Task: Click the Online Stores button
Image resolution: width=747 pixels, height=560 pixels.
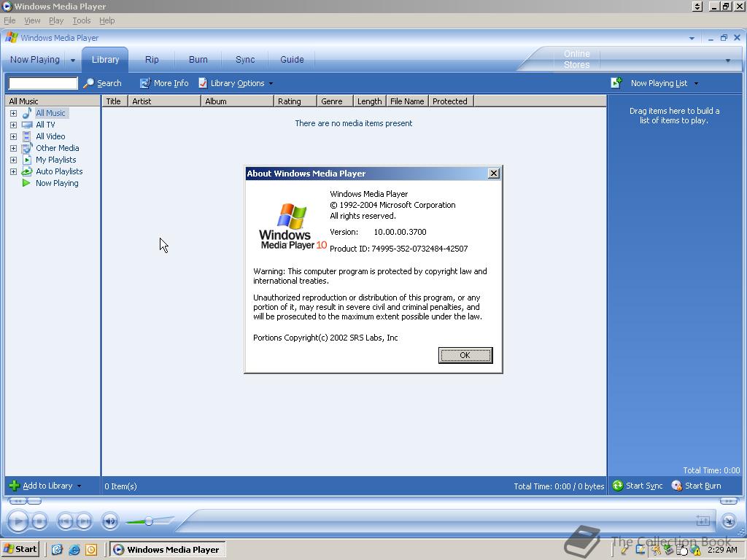Action: (x=577, y=60)
